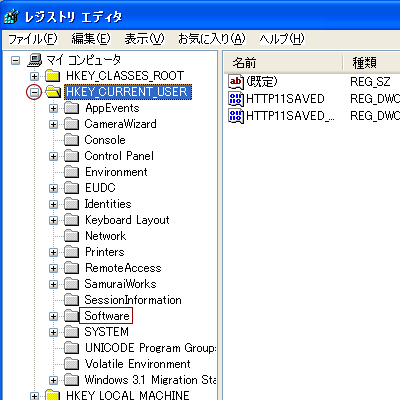400x400 pixels.
Task: Open the お気に入り(A) menu
Action: 212,39
